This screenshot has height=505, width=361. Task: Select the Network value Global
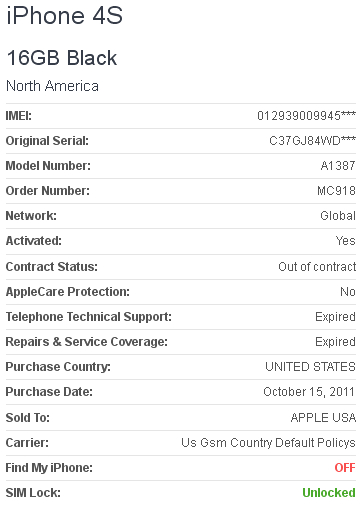coord(338,216)
